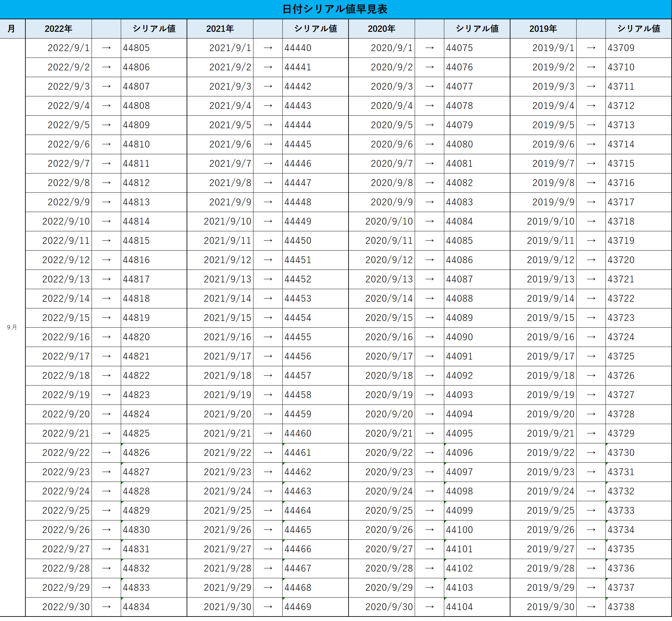The height and width of the screenshot is (621, 672).
Task: Select the serial value 44816
Action: tap(154, 260)
